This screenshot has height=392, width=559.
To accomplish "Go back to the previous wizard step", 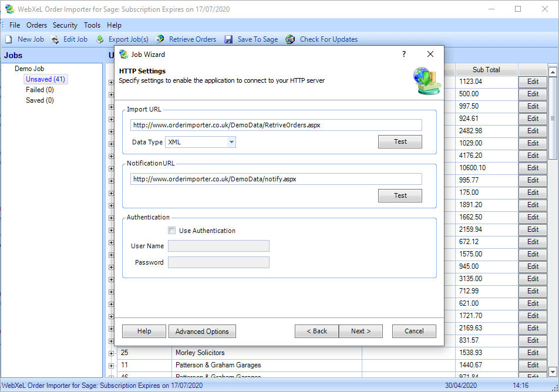I will (316, 331).
